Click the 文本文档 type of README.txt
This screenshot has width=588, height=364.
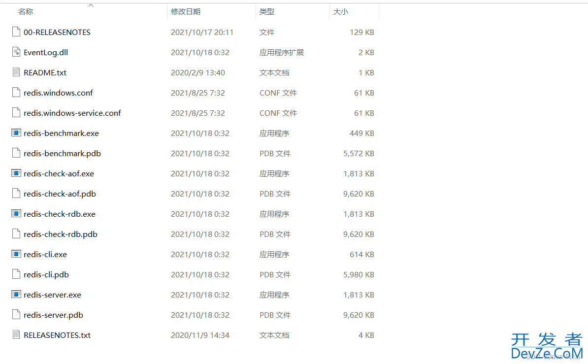click(x=274, y=73)
